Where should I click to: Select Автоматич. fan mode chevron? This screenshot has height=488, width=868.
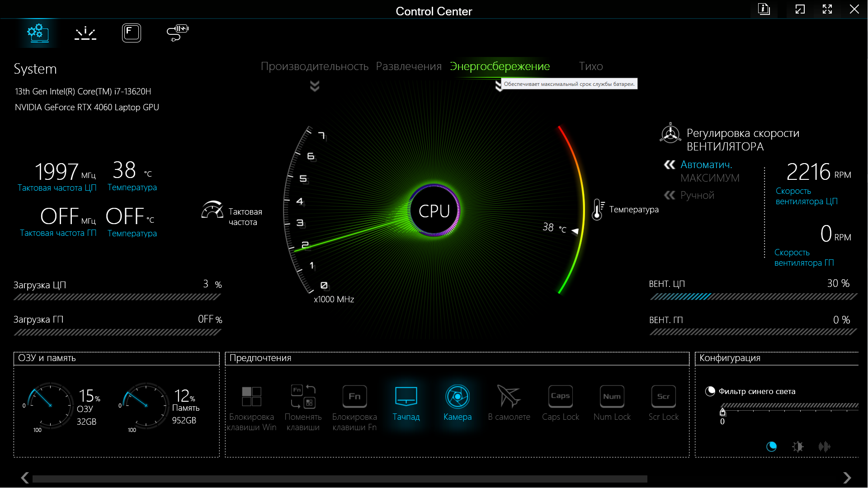(670, 165)
